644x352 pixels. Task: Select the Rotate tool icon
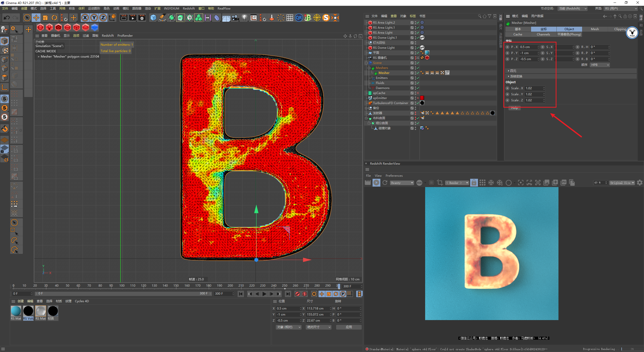coord(54,18)
